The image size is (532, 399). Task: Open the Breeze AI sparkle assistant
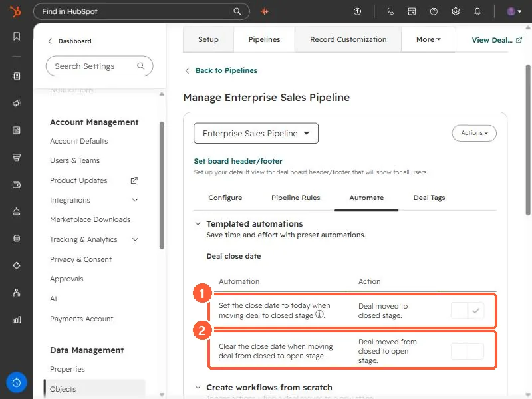click(265, 11)
